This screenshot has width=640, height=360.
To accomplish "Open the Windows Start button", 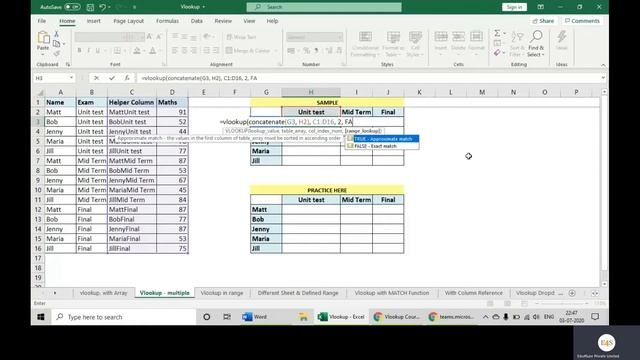I will click(41, 317).
